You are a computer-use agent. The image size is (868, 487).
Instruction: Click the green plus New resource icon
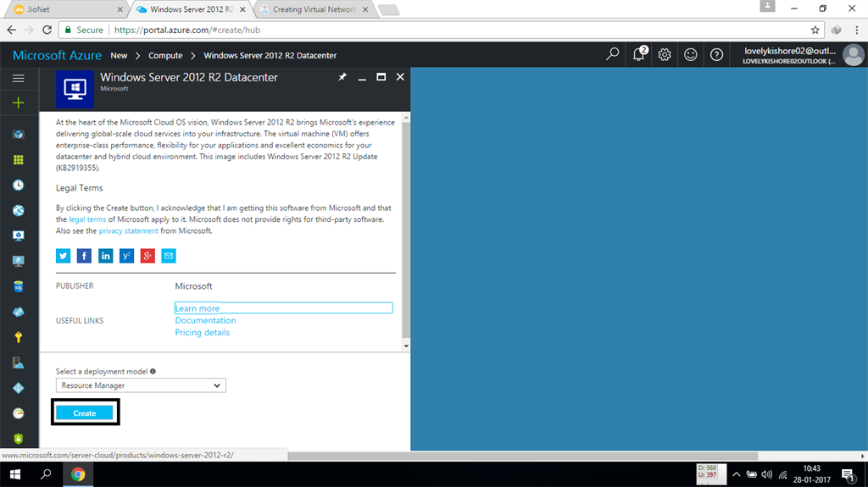(19, 103)
